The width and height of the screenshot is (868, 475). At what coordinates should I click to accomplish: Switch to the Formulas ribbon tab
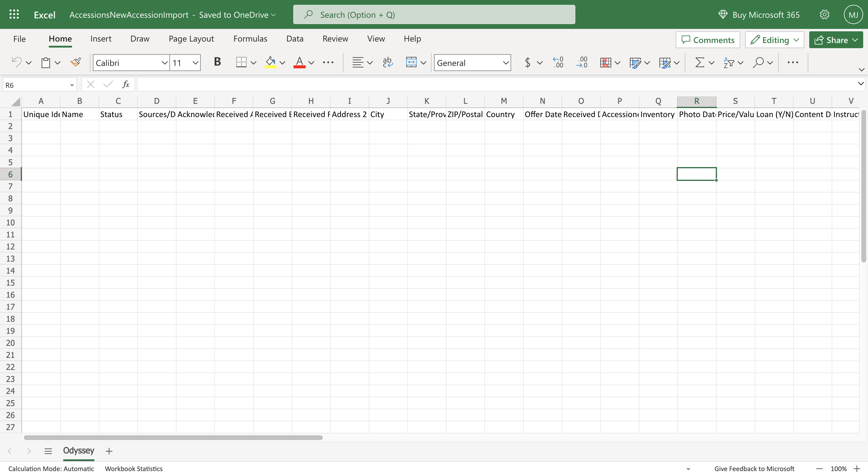250,39
